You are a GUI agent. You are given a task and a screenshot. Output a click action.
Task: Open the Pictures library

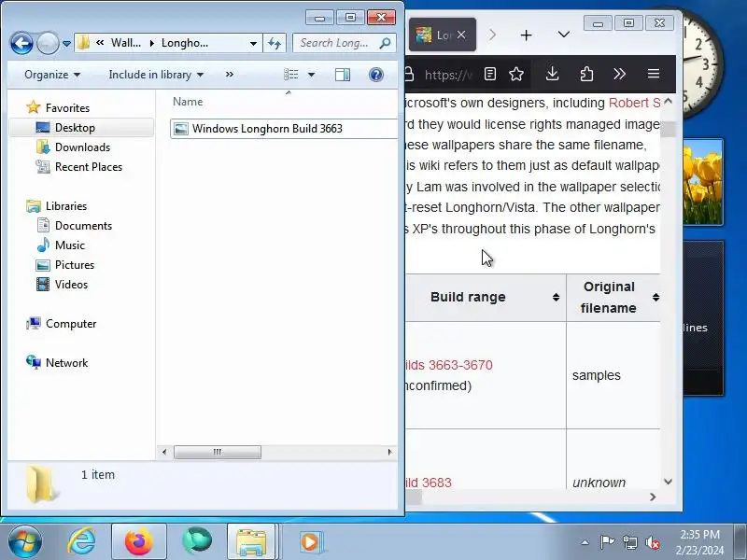point(75,265)
